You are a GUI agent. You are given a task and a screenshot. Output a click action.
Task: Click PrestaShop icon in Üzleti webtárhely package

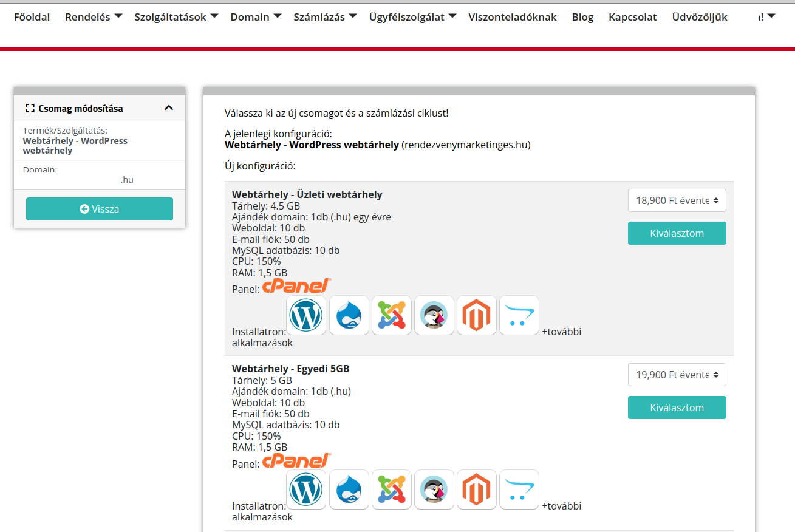434,315
